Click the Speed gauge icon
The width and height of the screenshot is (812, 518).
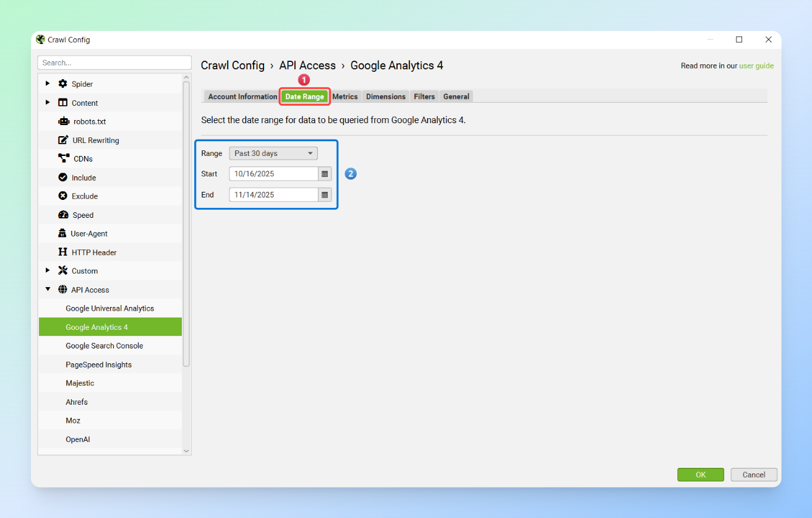[63, 215]
